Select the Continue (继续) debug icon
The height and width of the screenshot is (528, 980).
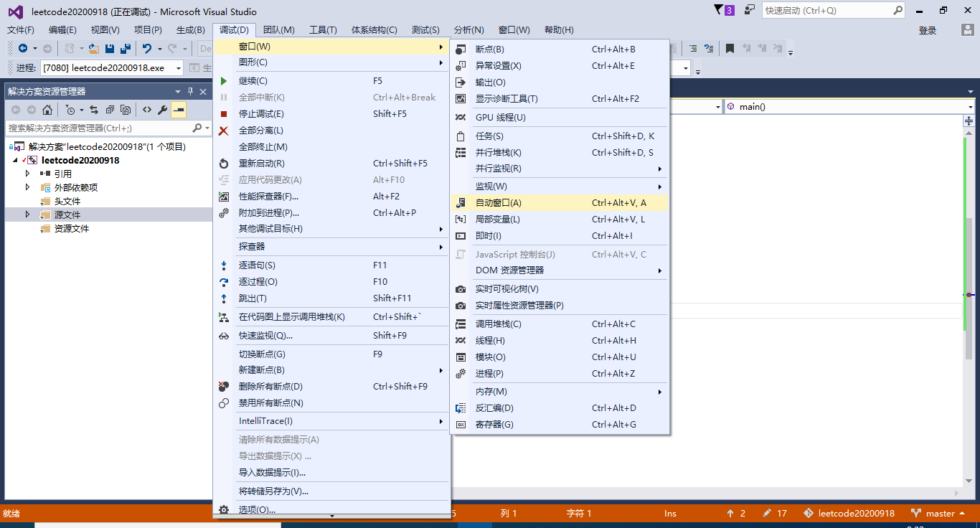225,81
